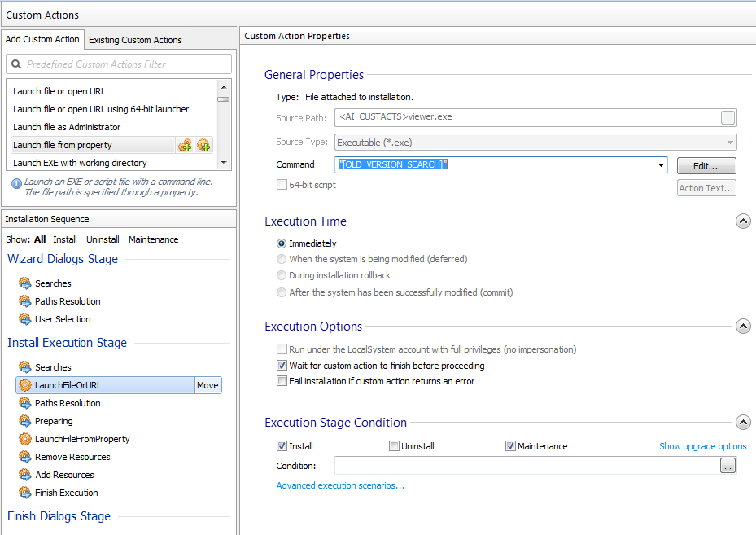Click the LaunchFileFromProperty action icon
This screenshot has height=535, width=756.
click(x=24, y=439)
